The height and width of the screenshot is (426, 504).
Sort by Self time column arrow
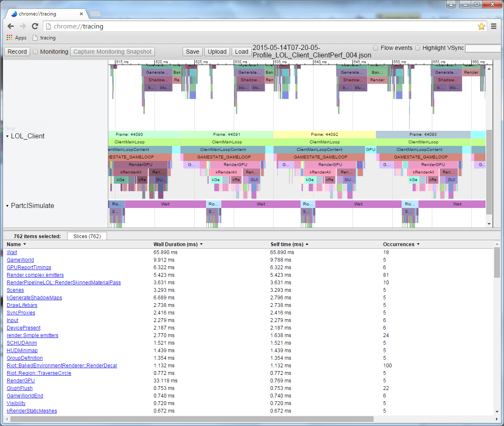[307, 244]
